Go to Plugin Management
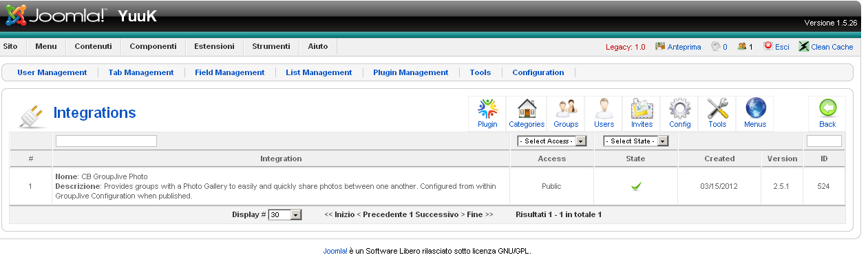 (411, 72)
